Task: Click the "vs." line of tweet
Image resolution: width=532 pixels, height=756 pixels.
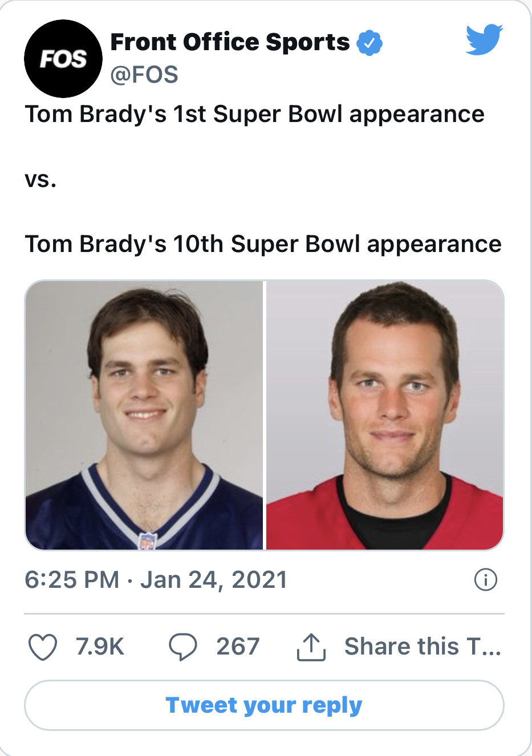Action: (x=40, y=180)
